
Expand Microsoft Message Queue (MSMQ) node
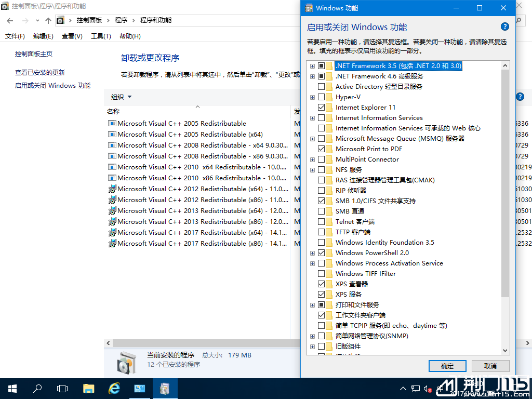(x=312, y=139)
